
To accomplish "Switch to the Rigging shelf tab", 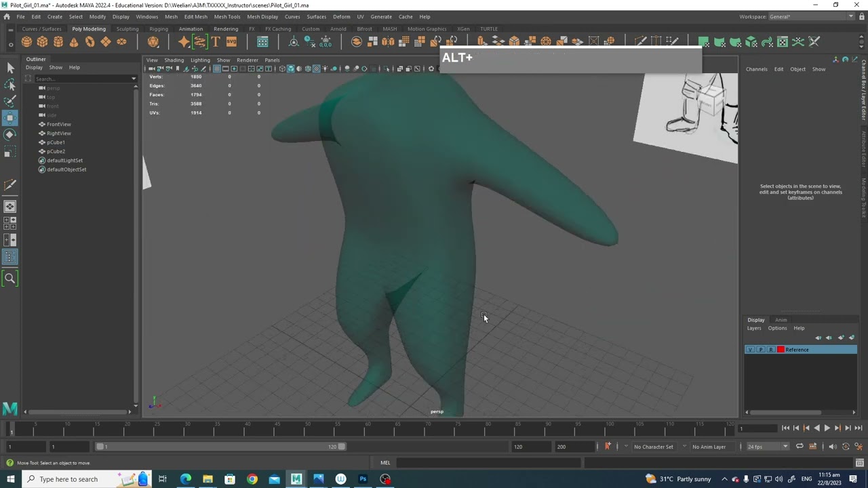I will click(x=159, y=29).
